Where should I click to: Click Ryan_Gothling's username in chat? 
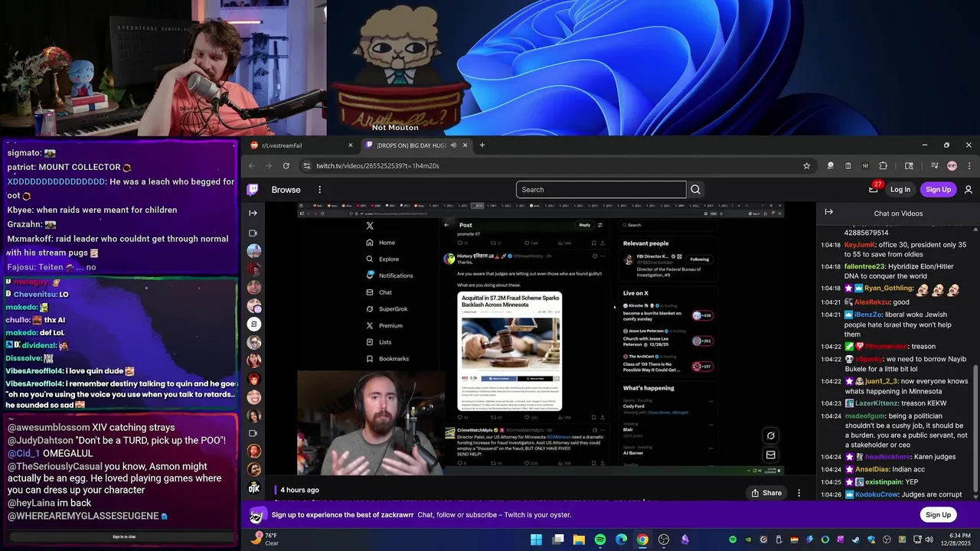tap(889, 288)
